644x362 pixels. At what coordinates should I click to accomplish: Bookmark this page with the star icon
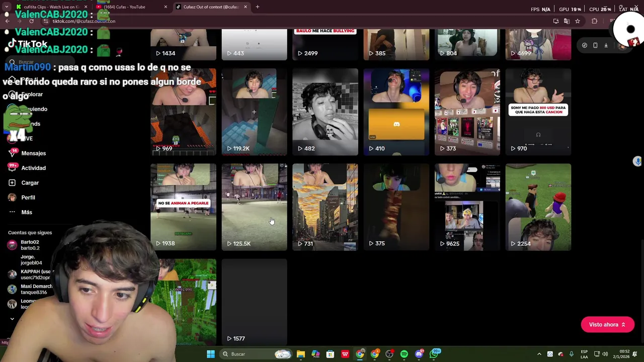tap(578, 21)
